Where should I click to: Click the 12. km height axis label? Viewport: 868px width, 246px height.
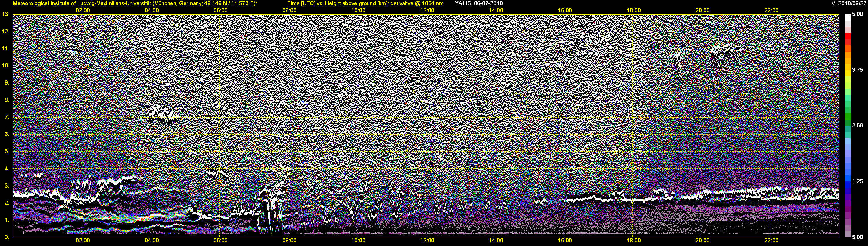[6, 32]
